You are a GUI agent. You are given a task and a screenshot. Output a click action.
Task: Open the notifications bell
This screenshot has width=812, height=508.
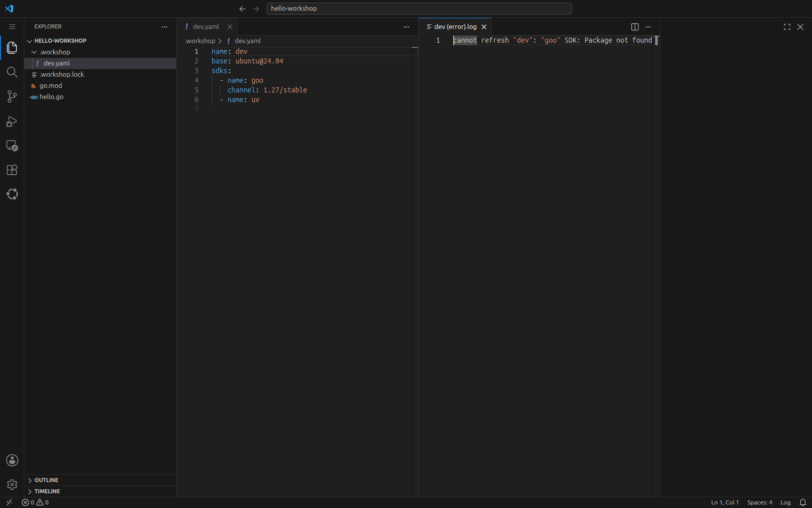point(803,502)
